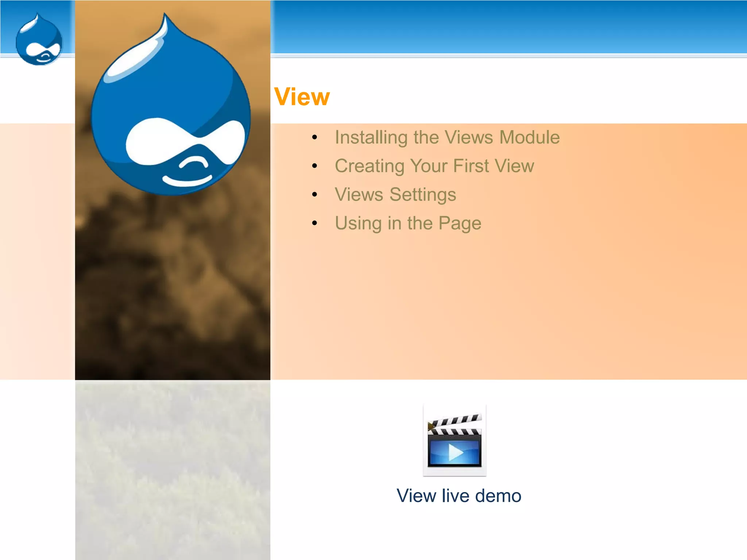Click the video clapperboard play icon

tap(454, 440)
